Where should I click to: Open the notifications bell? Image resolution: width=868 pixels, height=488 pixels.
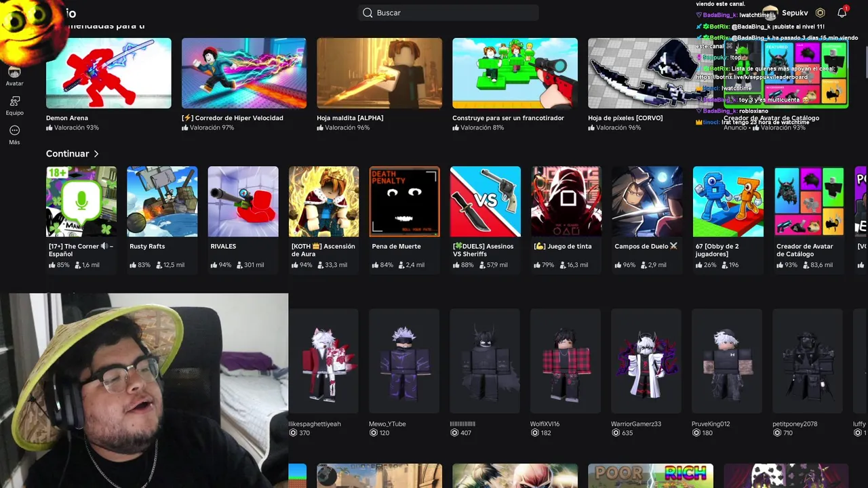(x=842, y=13)
